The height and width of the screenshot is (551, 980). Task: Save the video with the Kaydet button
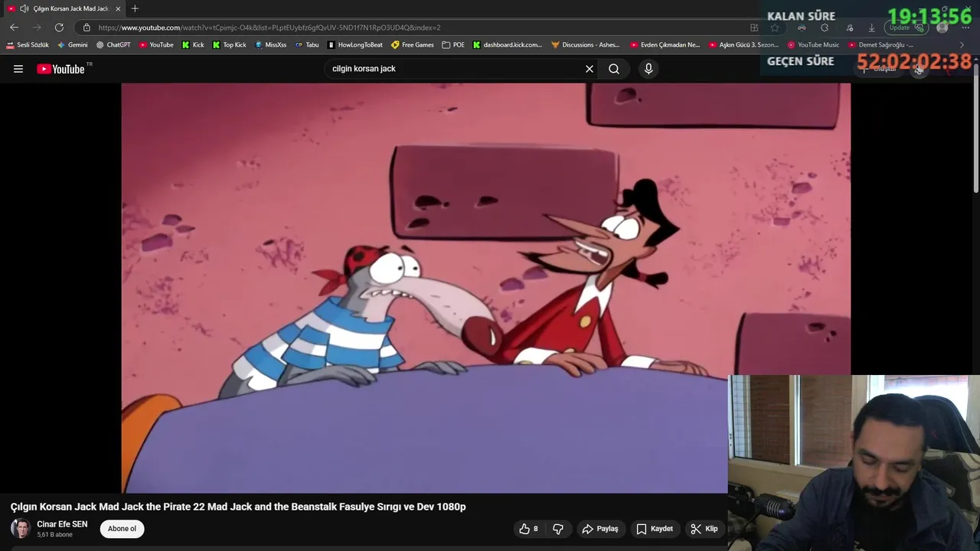(x=655, y=529)
